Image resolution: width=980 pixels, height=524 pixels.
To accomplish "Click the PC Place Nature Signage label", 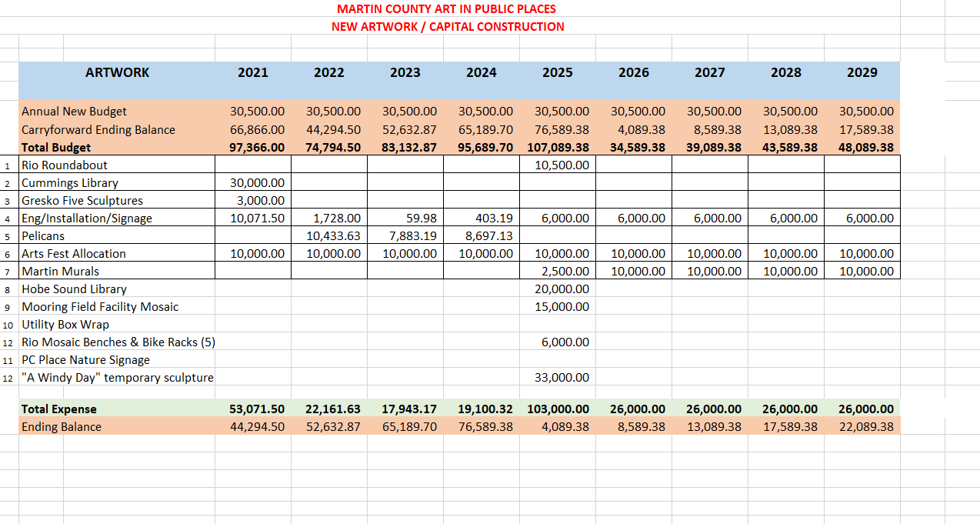I will 85,360.
